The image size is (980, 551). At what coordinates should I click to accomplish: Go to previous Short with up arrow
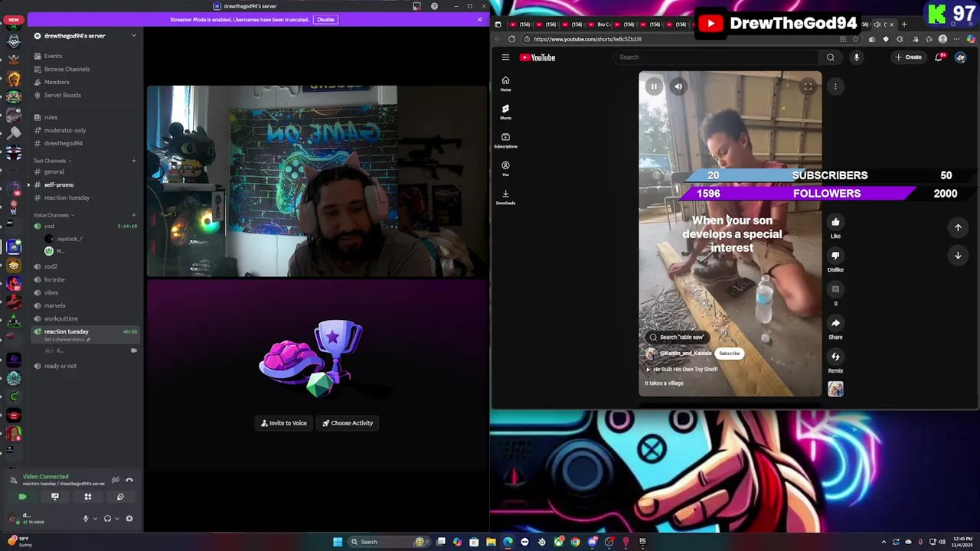pos(958,227)
